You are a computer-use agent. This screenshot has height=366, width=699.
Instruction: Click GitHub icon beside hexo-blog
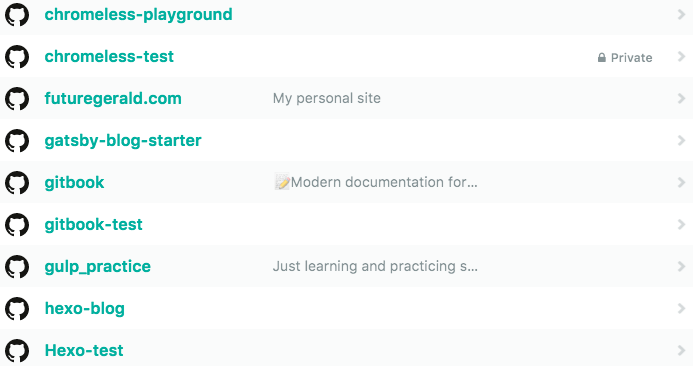(17, 308)
